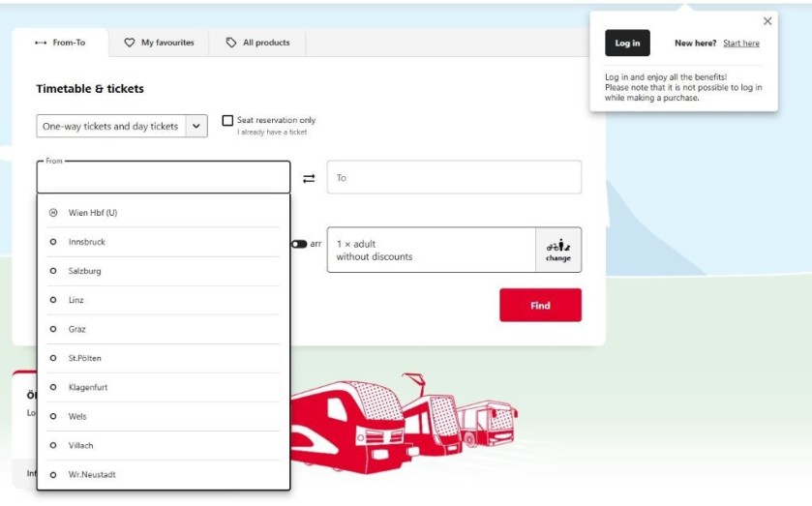Choose Linz from station suggestions
The height and width of the screenshot is (506, 812).
164,300
